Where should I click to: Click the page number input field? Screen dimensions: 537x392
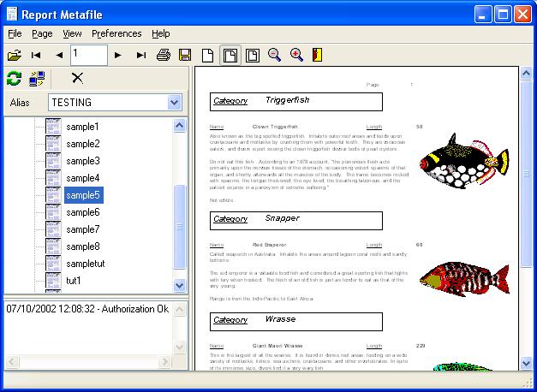(89, 55)
